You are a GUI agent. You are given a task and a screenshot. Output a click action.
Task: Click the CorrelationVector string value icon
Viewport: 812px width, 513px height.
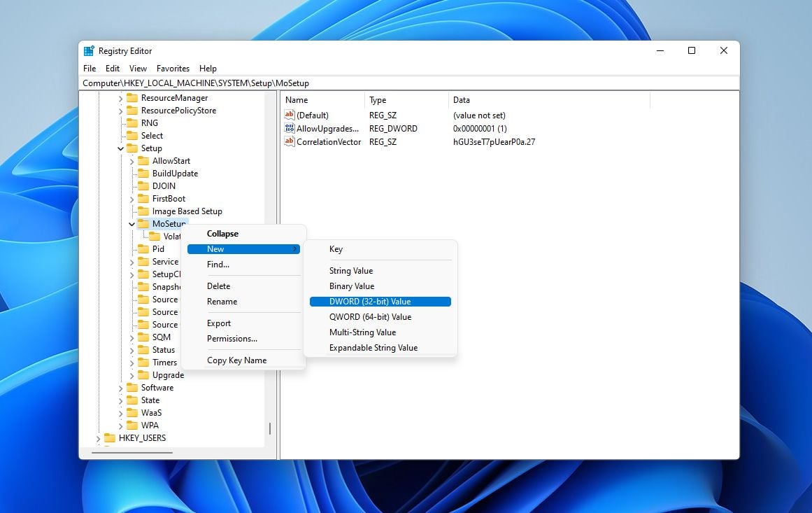pyautogui.click(x=290, y=142)
